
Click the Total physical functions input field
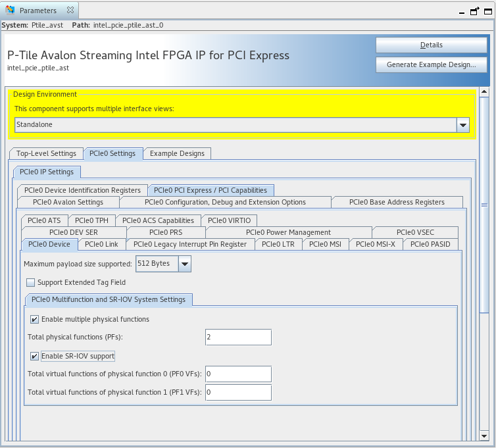(238, 337)
